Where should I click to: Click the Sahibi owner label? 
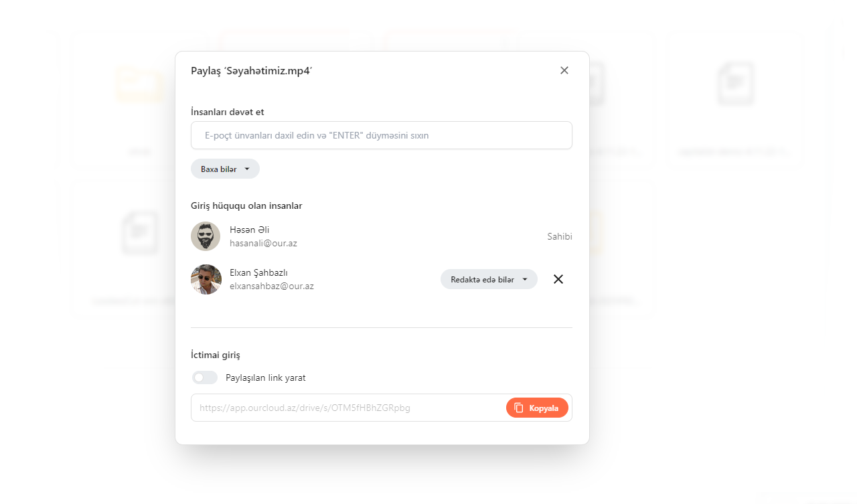[x=560, y=236]
